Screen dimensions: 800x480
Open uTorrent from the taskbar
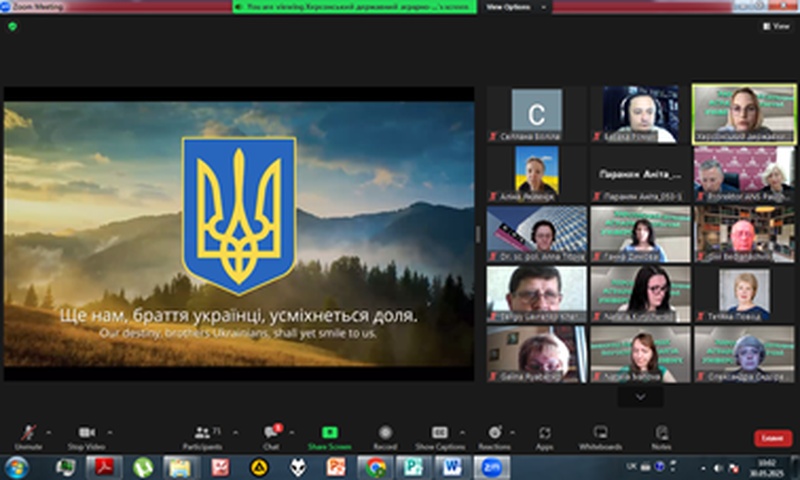tap(143, 467)
